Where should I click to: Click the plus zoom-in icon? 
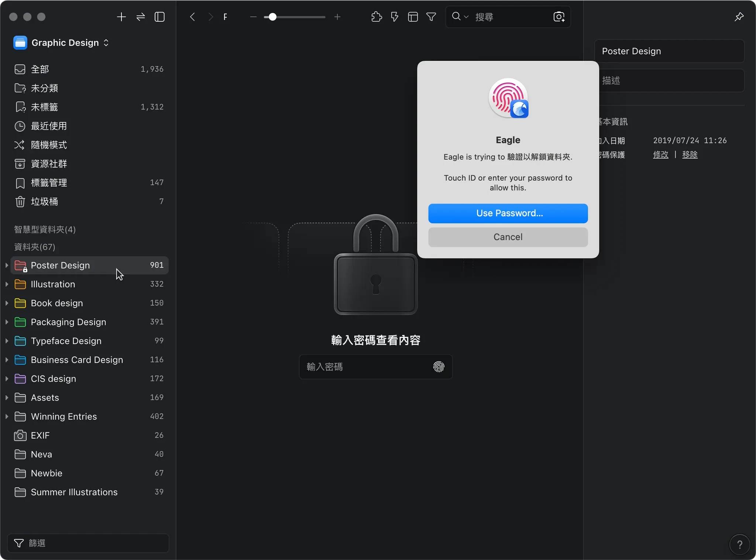pyautogui.click(x=337, y=17)
